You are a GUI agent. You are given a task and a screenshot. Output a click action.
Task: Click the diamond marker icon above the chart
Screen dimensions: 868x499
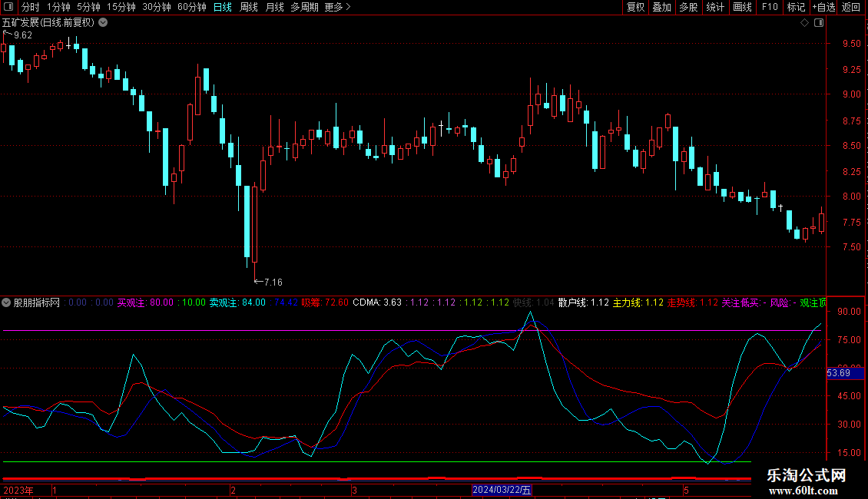(805, 23)
